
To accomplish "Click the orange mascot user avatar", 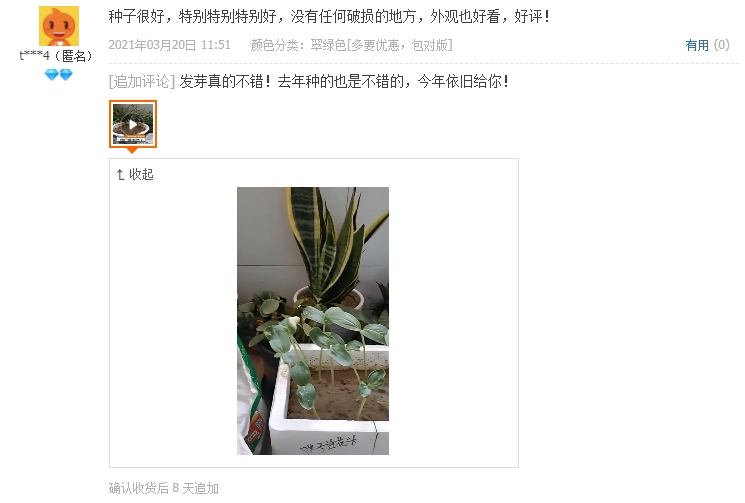I will pyautogui.click(x=58, y=26).
